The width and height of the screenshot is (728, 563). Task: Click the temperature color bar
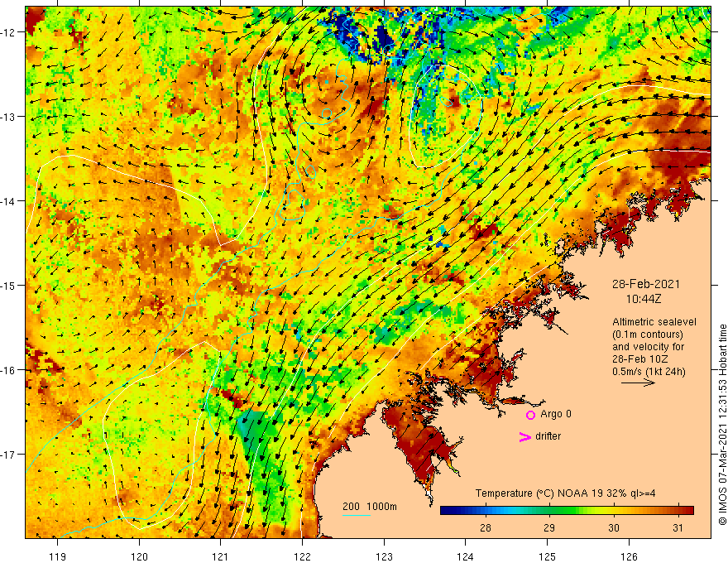(x=567, y=511)
